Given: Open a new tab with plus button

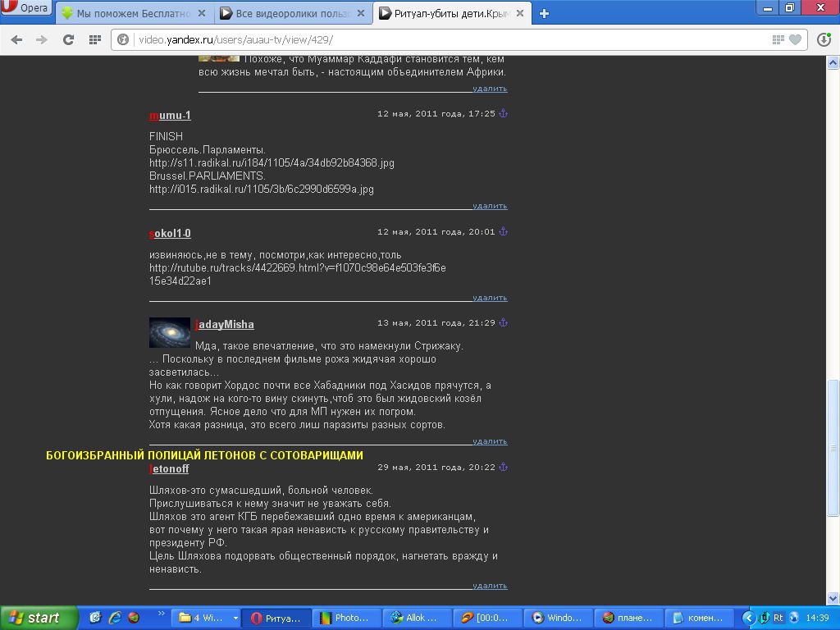Looking at the screenshot, I should point(544,13).
